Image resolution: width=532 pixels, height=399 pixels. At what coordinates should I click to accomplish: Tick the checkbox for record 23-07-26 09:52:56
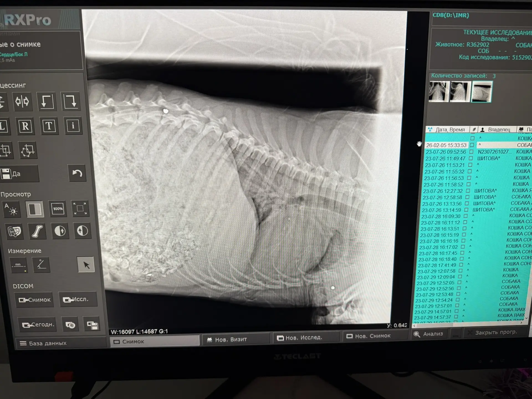tap(472, 152)
